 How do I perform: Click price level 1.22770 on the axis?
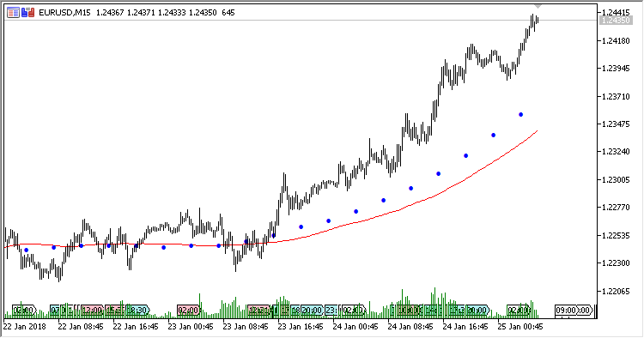pos(616,208)
